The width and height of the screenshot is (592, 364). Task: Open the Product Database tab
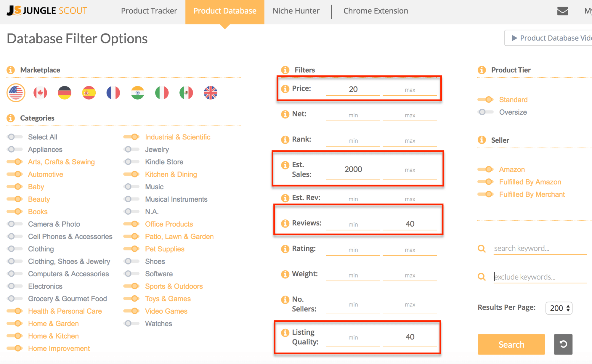[225, 12]
